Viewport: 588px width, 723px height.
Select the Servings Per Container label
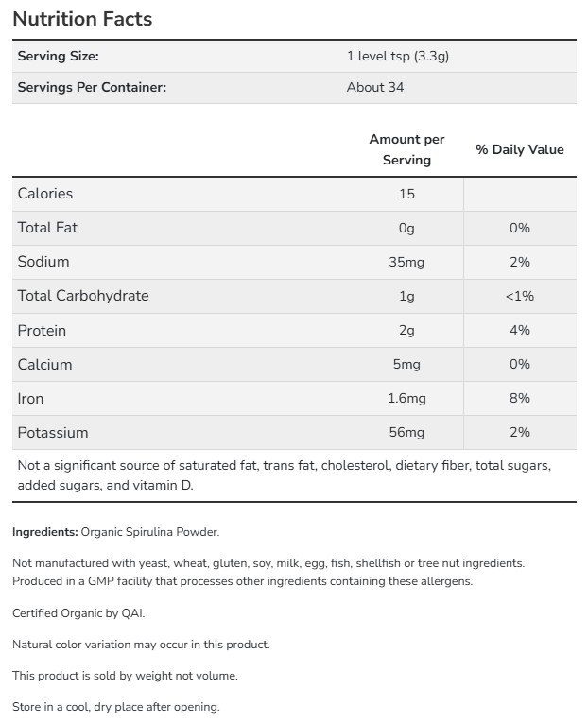(92, 87)
